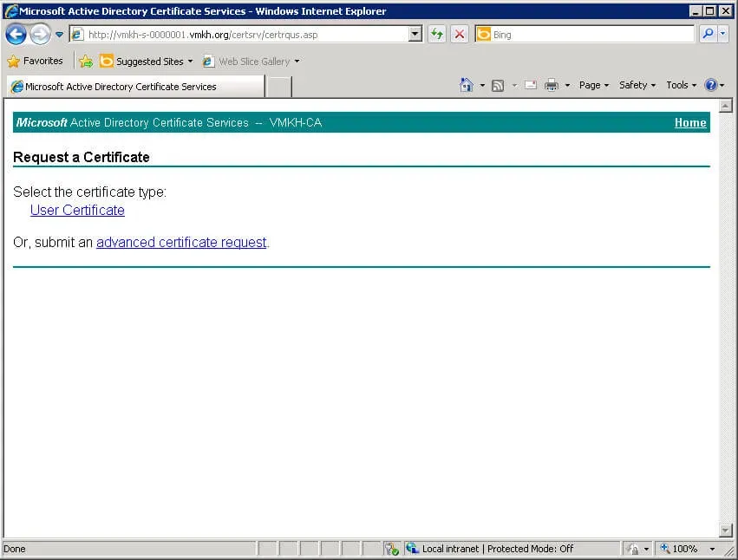Open the Suggested Sites favorites link
This screenshot has width=738, height=560.
point(147,62)
